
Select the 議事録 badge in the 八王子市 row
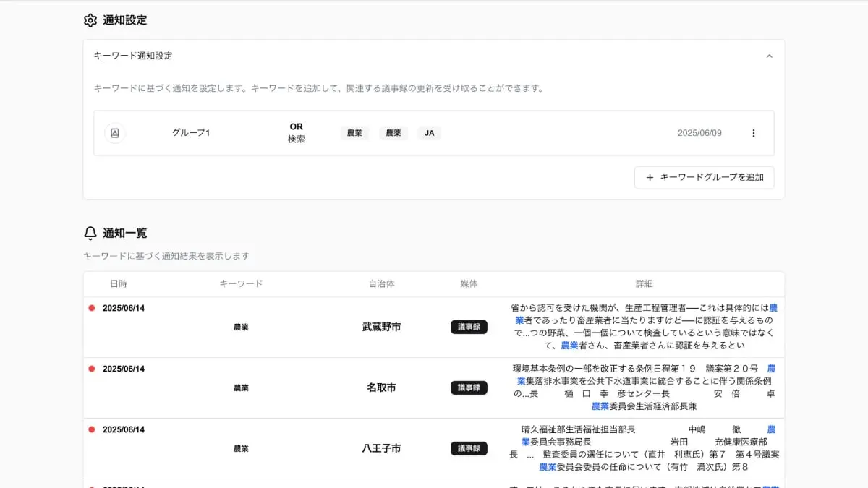[x=469, y=448]
